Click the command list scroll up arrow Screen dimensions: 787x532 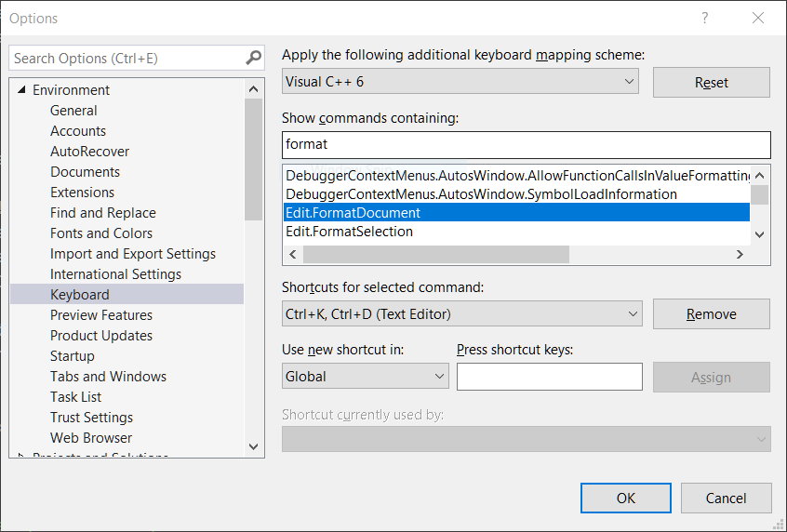(760, 175)
